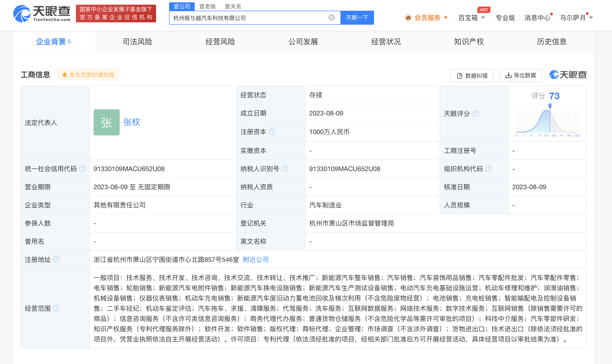Viewport: 612px width, 364px height.
Task: Open the 附近公司 link
Action: tap(255, 260)
